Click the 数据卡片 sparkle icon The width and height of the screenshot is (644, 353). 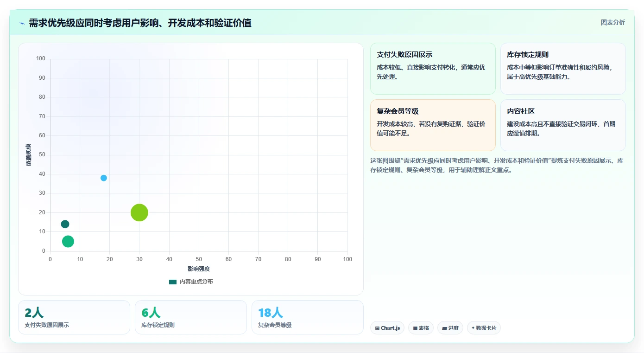click(473, 328)
